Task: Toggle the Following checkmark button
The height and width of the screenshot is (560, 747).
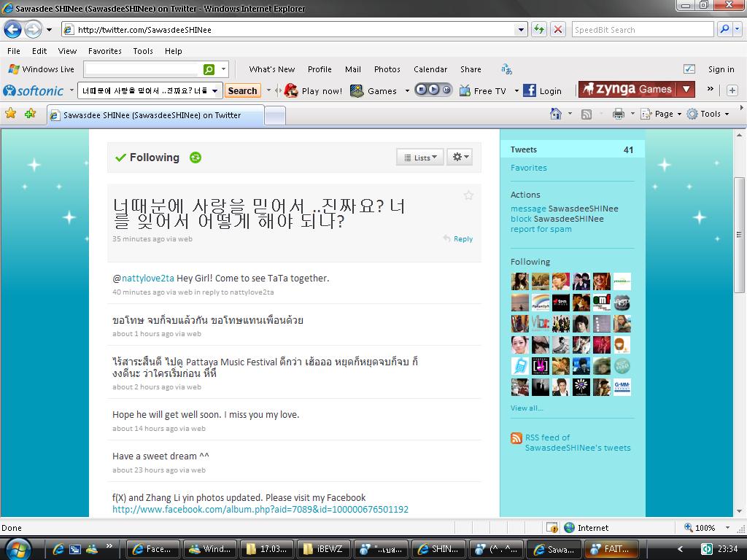Action: [x=147, y=157]
